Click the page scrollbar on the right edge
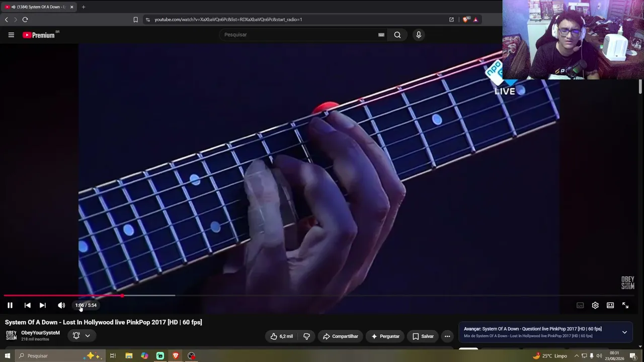Viewport: 644px width, 362px height. pos(640,86)
